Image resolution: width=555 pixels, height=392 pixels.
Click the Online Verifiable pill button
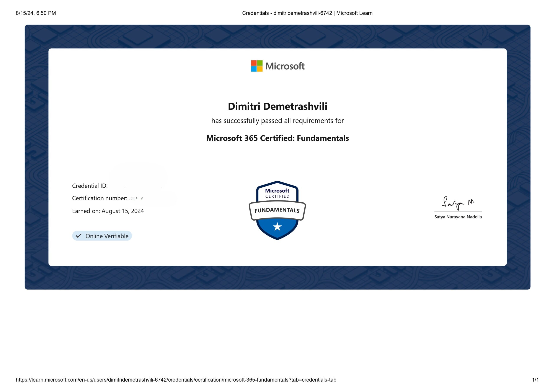[x=102, y=236]
